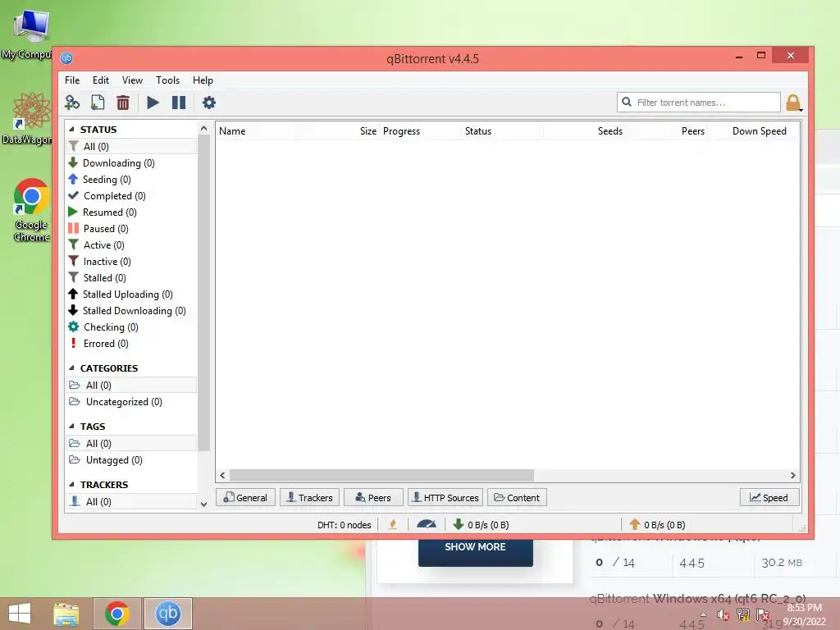Click the Filter torrent names search field
The image size is (840, 630).
(699, 103)
